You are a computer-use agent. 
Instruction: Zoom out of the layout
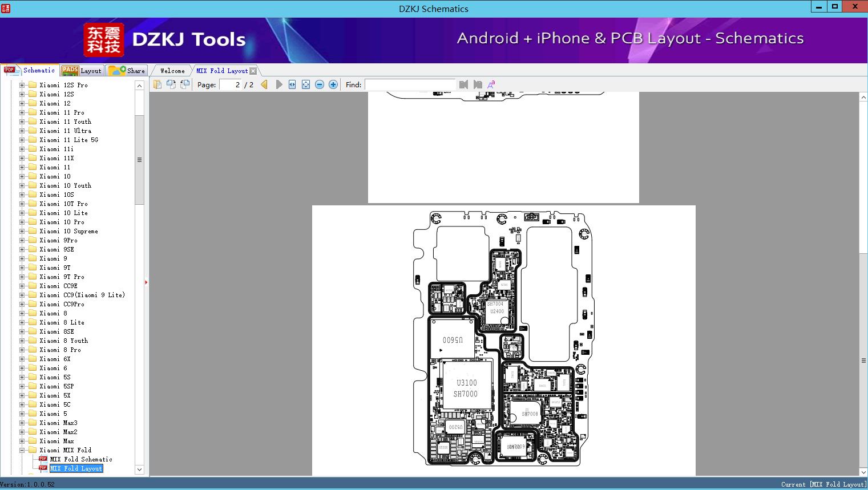320,84
